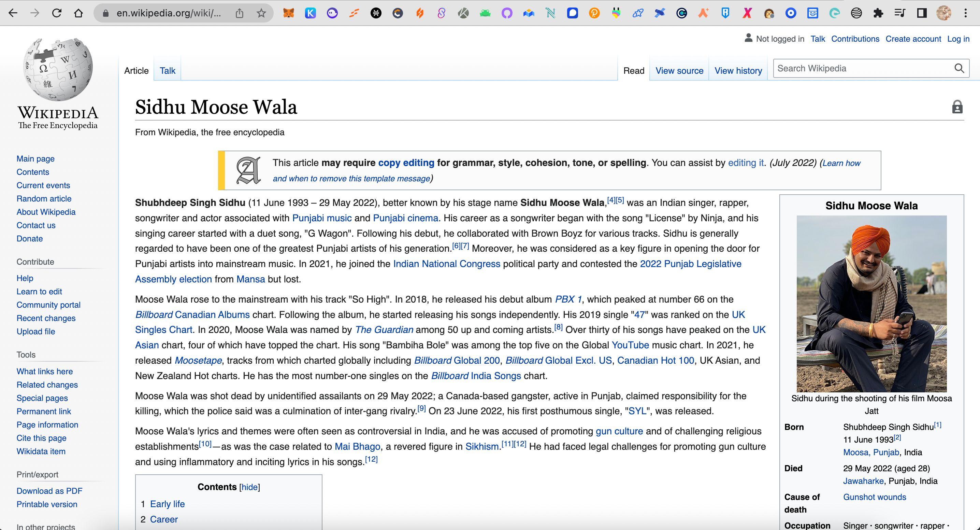Open the purple ghost face extension
Screen dimensions: 980x530
332,13
